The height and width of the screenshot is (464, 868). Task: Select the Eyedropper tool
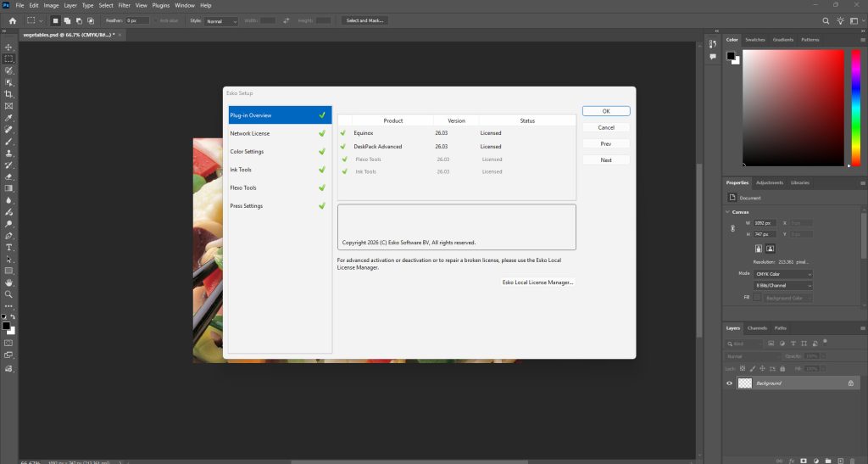(8, 118)
